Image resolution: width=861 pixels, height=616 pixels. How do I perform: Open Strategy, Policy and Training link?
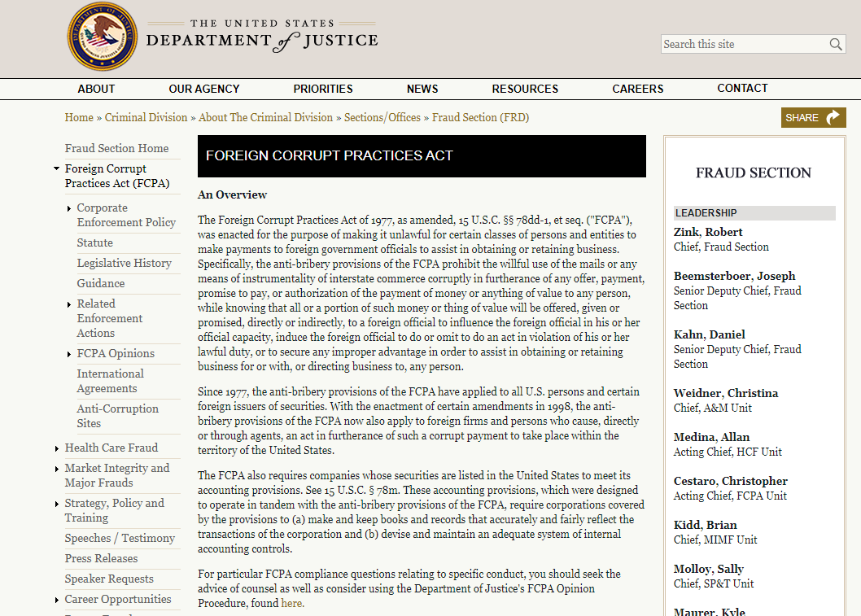(114, 510)
